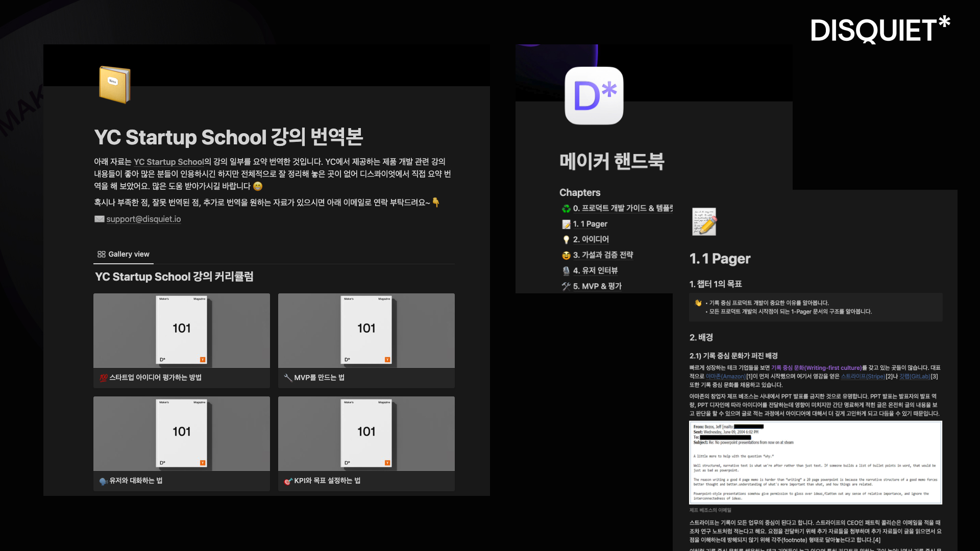The width and height of the screenshot is (980, 551).
Task: Click the light bulb icon for 아이디어
Action: point(566,240)
